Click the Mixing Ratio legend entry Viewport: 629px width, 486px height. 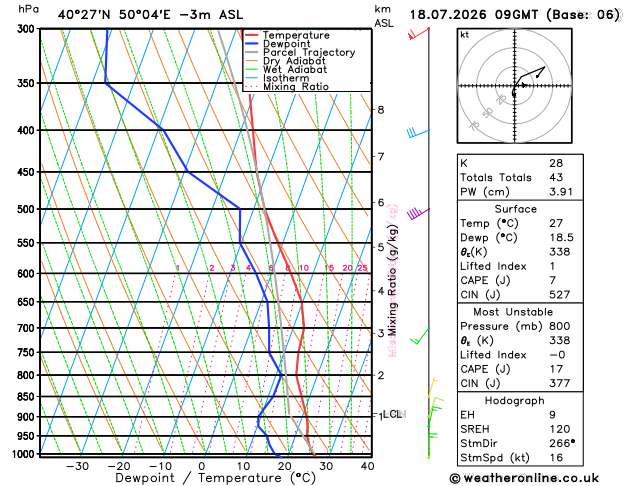tap(296, 87)
